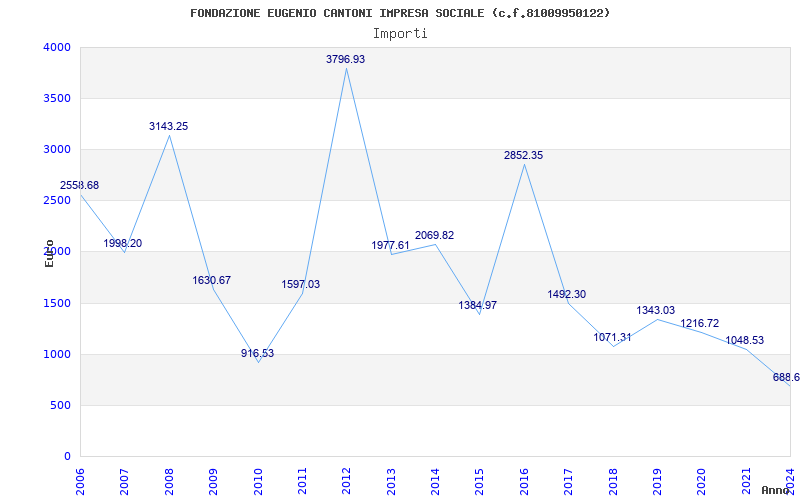Click the 2008 x-axis year label
This screenshot has height=500, width=800.
[x=169, y=479]
